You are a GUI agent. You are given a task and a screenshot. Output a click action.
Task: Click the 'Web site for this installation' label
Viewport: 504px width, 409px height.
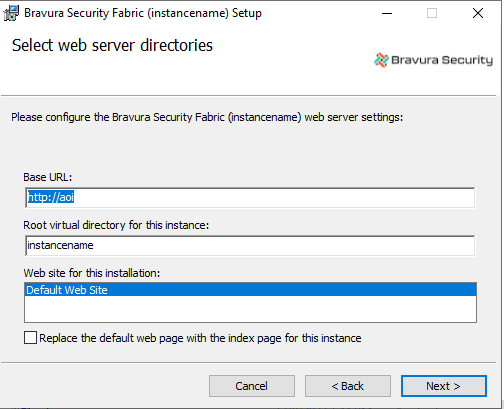click(x=92, y=273)
